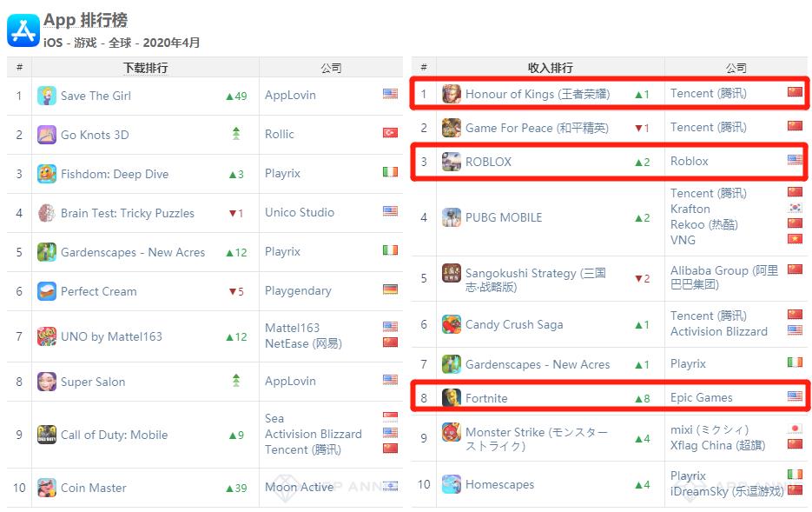Image resolution: width=812 pixels, height=512 pixels.
Task: Click the Go Knots 3D app icon
Action: (x=47, y=135)
